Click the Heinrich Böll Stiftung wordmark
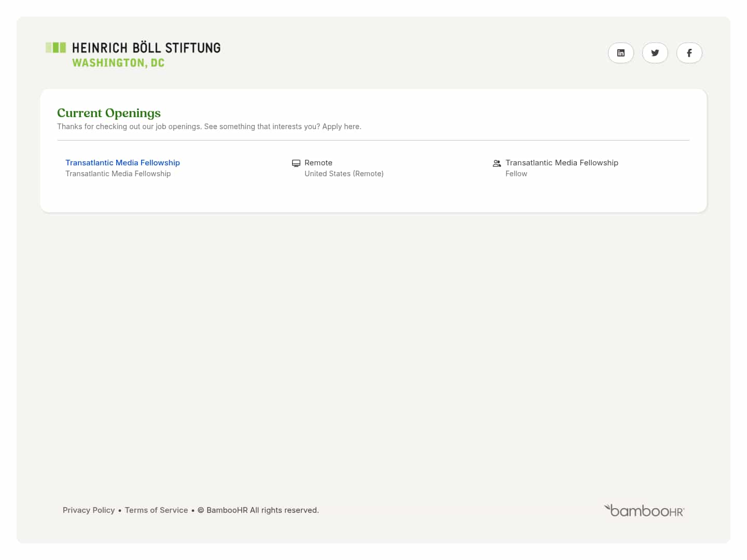 click(x=146, y=48)
